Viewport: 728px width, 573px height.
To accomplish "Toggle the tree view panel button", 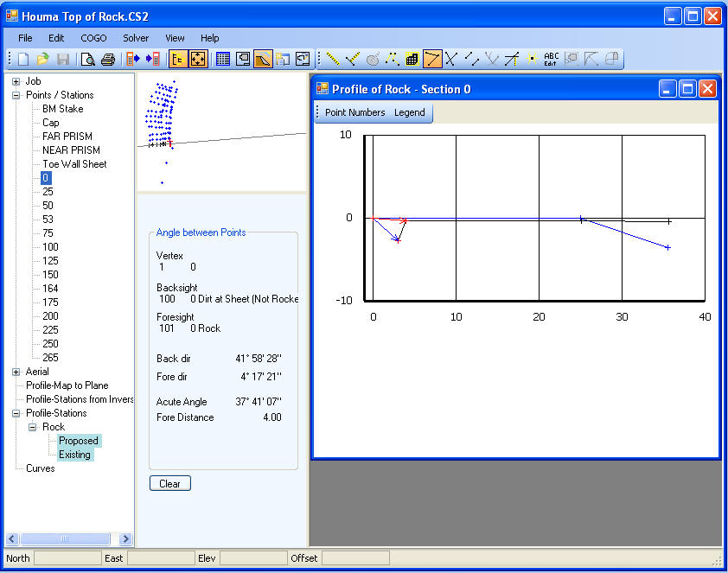I will [x=178, y=59].
